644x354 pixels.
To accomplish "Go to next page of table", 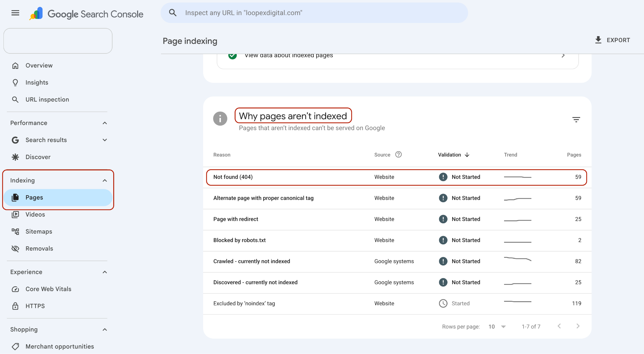I will click(x=578, y=326).
